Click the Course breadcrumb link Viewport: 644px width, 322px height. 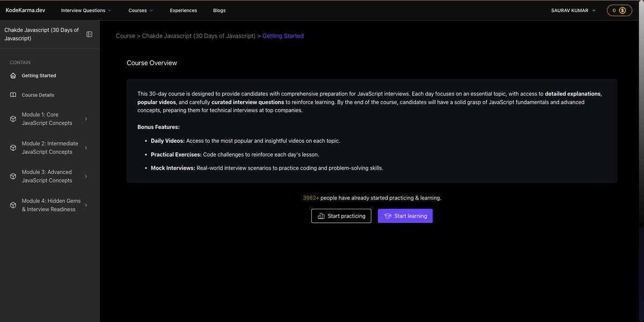coord(126,36)
